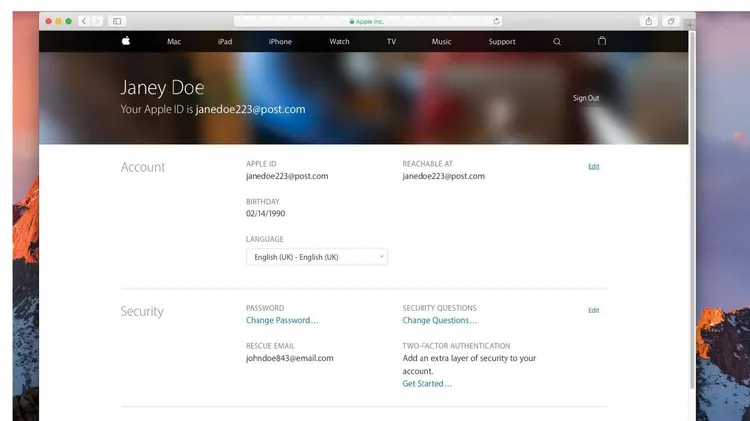Open the iPhone menu item
750x421 pixels.
[x=280, y=42]
